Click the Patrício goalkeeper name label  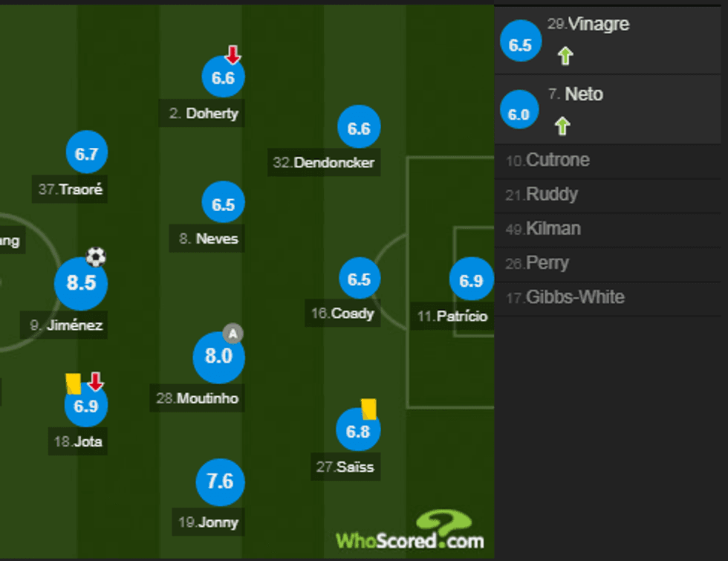coord(452,317)
